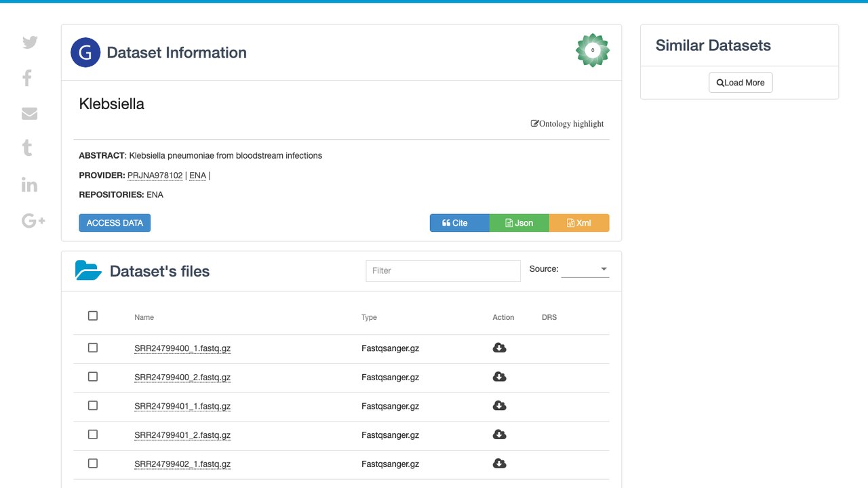Download SRR24799401_2.fastq.gz using cloud icon
The height and width of the screenshot is (488, 868).
point(499,434)
